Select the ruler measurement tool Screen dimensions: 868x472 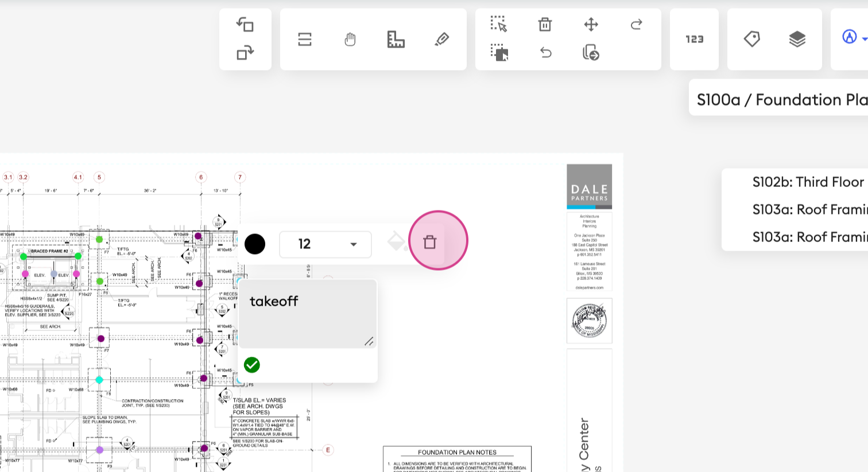(396, 39)
